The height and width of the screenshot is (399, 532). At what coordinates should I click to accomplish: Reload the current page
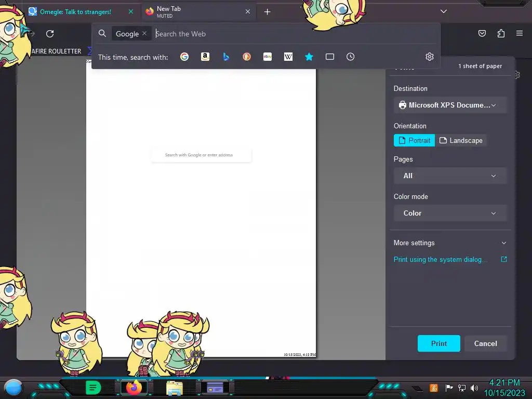(50, 34)
